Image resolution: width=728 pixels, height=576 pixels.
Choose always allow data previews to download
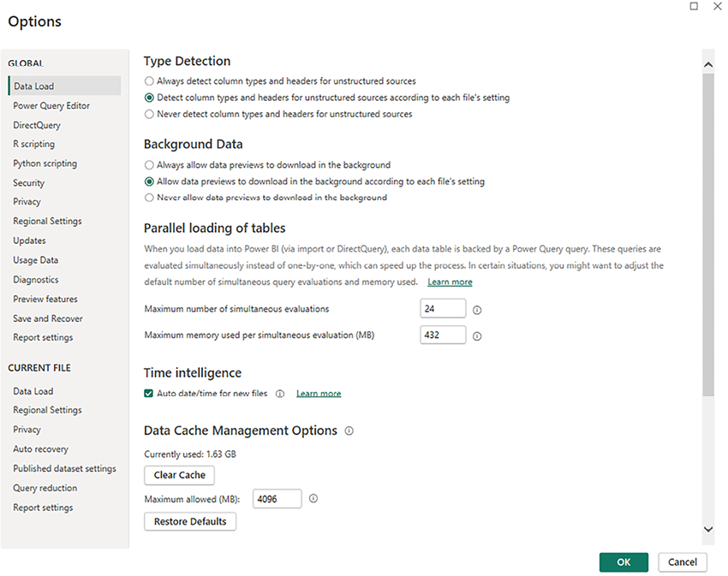click(x=148, y=165)
